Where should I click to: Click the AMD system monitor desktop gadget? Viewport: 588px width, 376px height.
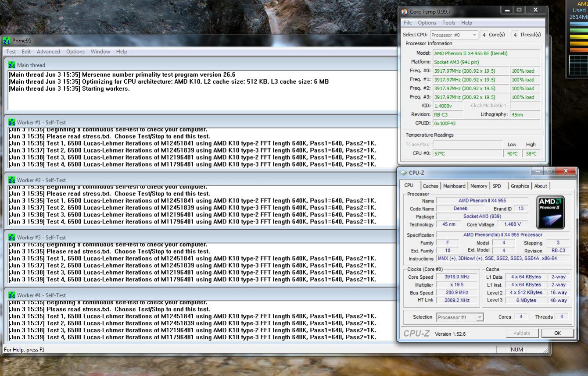[577, 39]
